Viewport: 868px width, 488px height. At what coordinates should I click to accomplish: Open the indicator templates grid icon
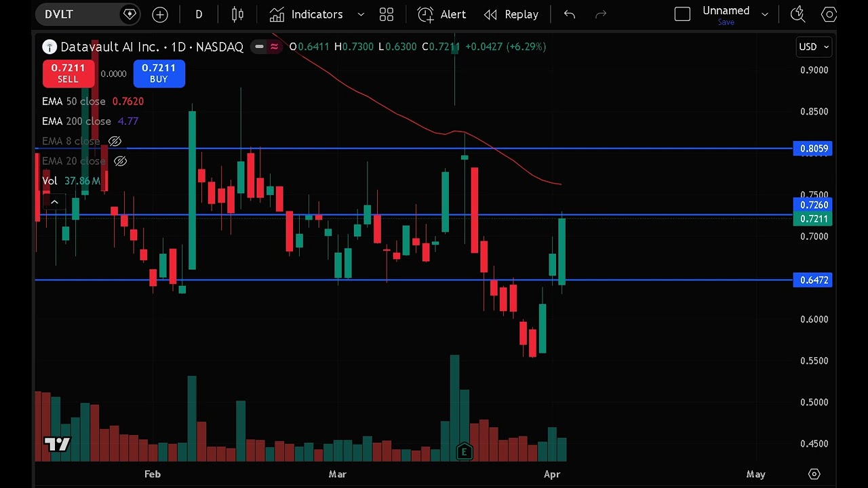[x=387, y=14]
